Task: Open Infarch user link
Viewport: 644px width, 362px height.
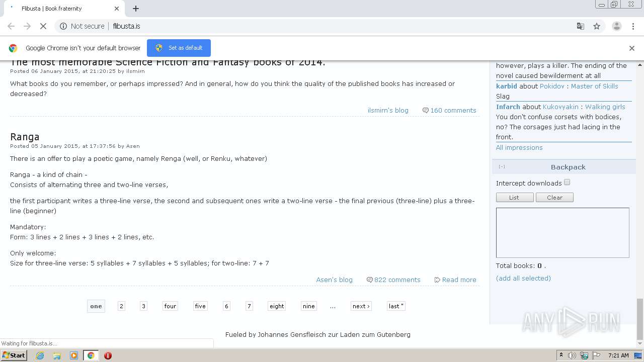Action: (x=508, y=107)
